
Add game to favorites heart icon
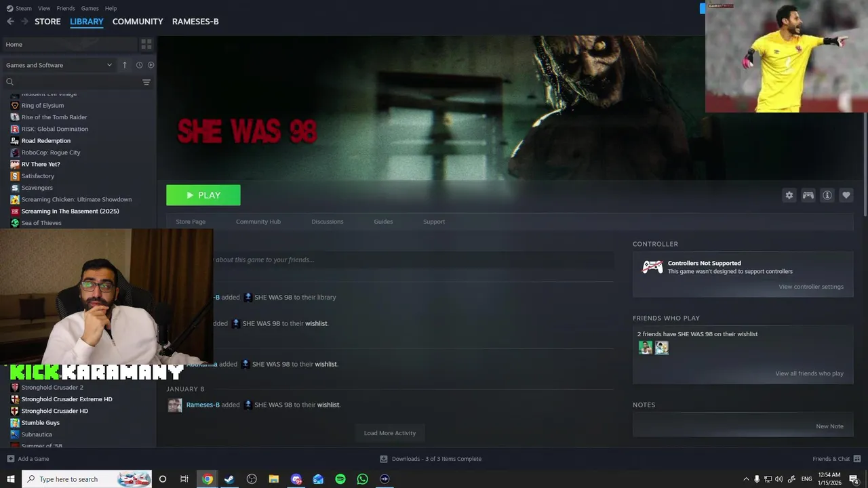[846, 195]
